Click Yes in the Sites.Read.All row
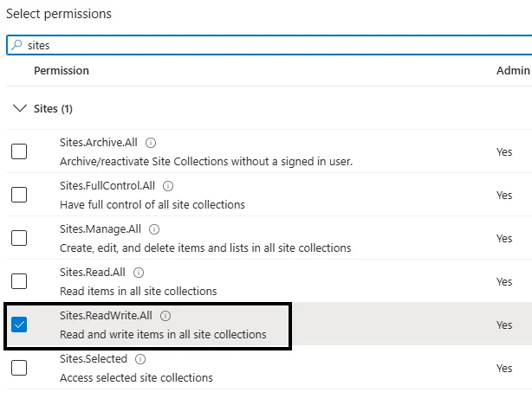Screen dimensions: 532x405 504,281
